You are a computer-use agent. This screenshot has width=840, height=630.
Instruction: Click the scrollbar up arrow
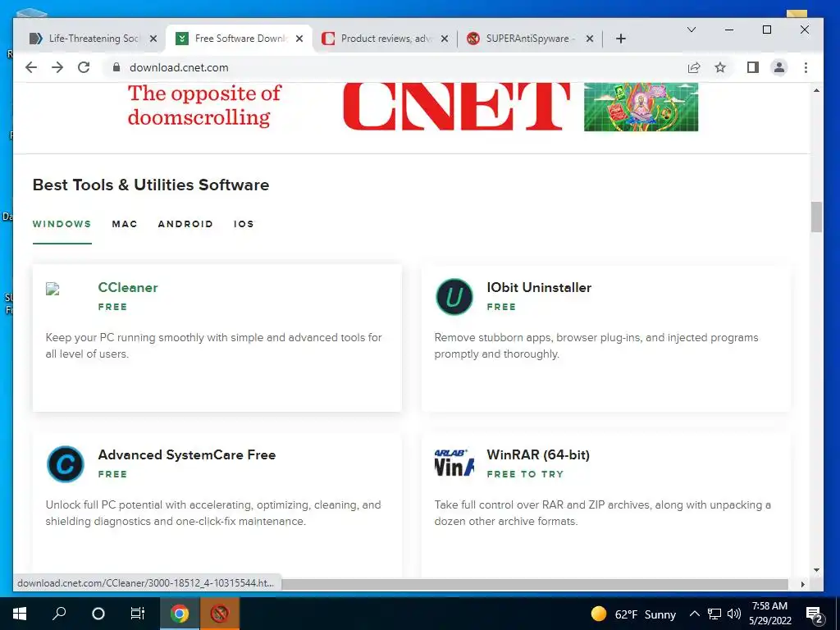coord(816,90)
